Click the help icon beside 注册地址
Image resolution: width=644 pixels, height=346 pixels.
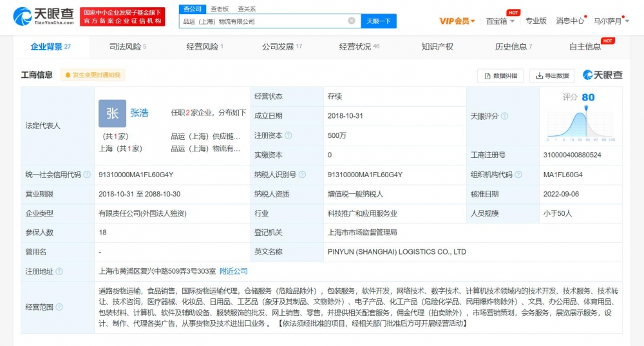59,271
